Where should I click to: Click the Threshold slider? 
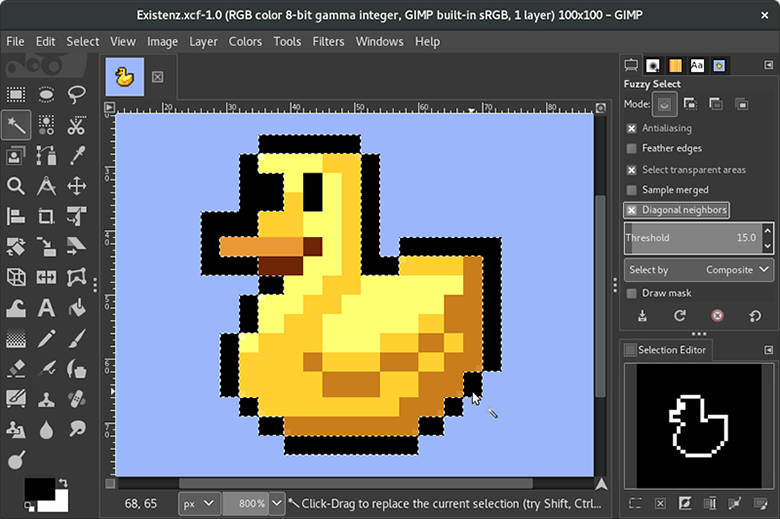[690, 238]
